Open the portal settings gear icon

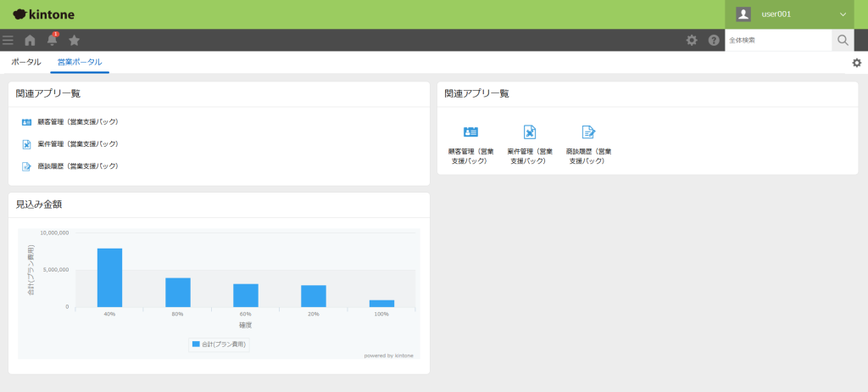(x=856, y=63)
